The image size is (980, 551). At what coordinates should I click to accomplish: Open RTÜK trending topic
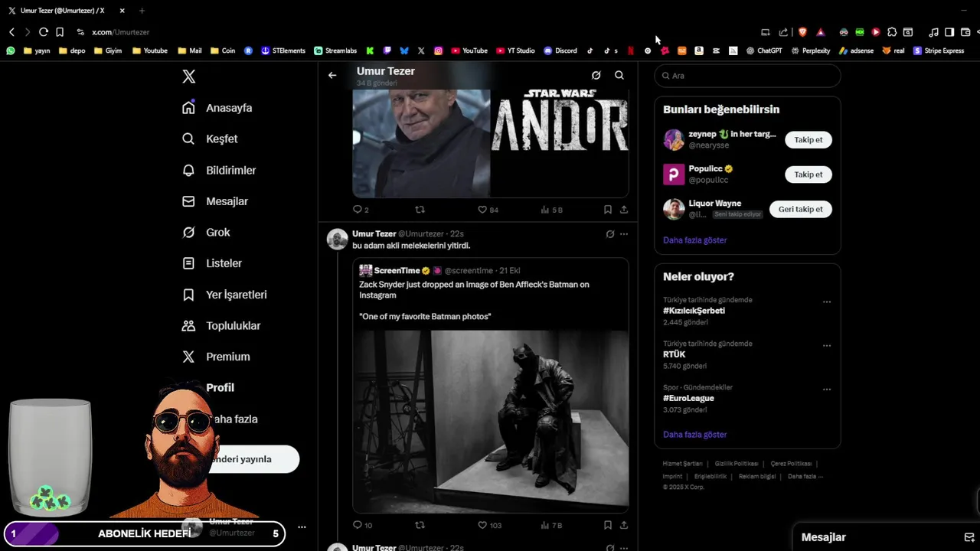675,354
